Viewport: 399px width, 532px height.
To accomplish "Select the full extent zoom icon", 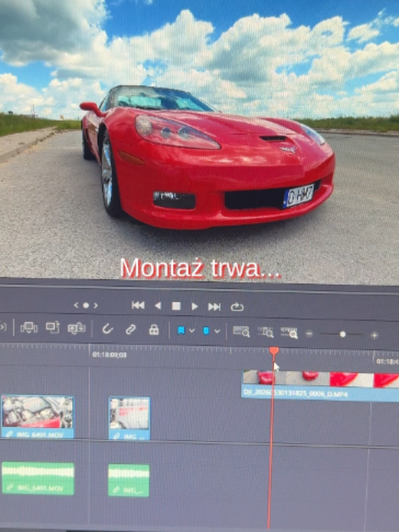I will click(x=241, y=332).
